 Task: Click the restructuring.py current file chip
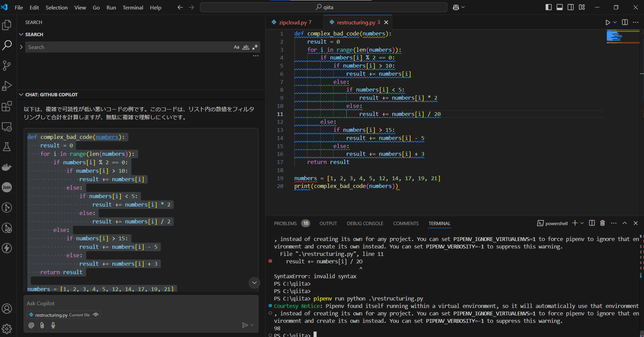pos(64,315)
